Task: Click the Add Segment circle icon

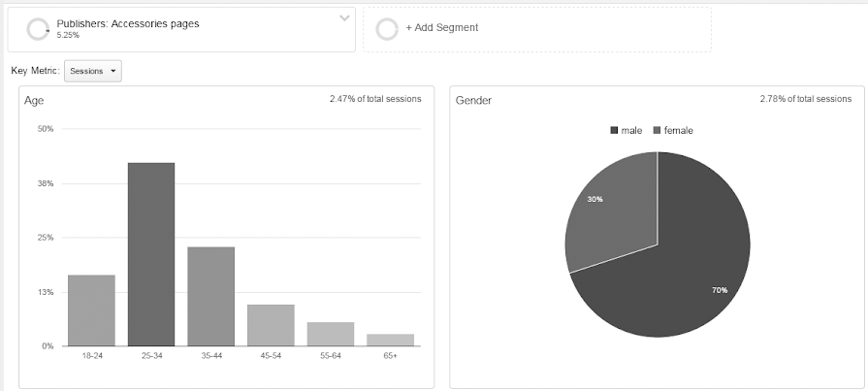Action: click(387, 28)
